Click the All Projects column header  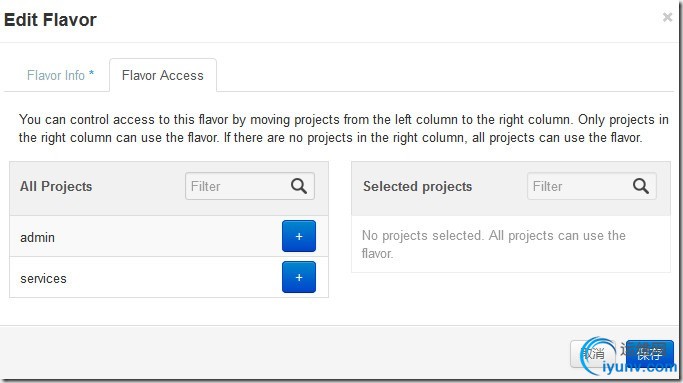[56, 186]
